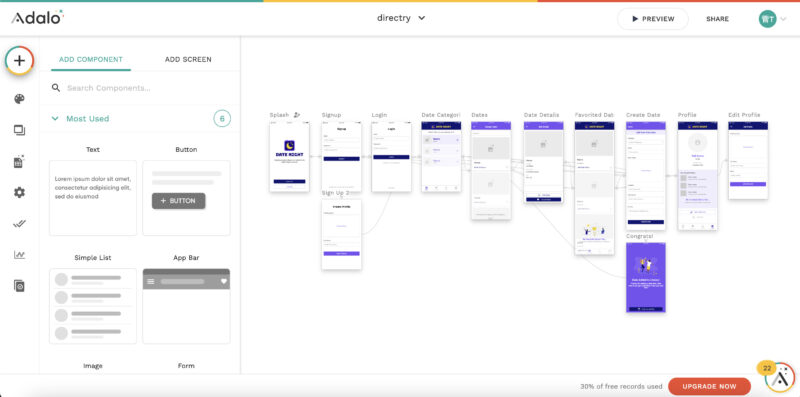The width and height of the screenshot is (800, 397).
Task: Select the Button component card
Action: point(186,198)
